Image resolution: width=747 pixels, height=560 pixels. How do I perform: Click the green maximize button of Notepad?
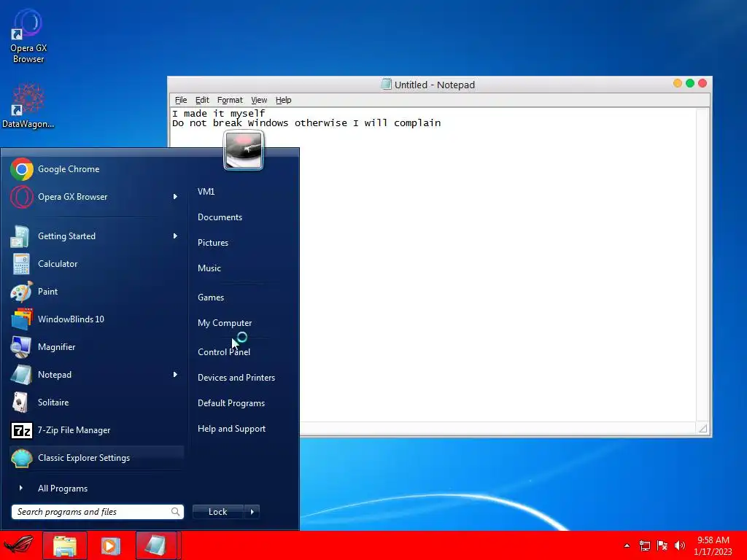pyautogui.click(x=690, y=83)
